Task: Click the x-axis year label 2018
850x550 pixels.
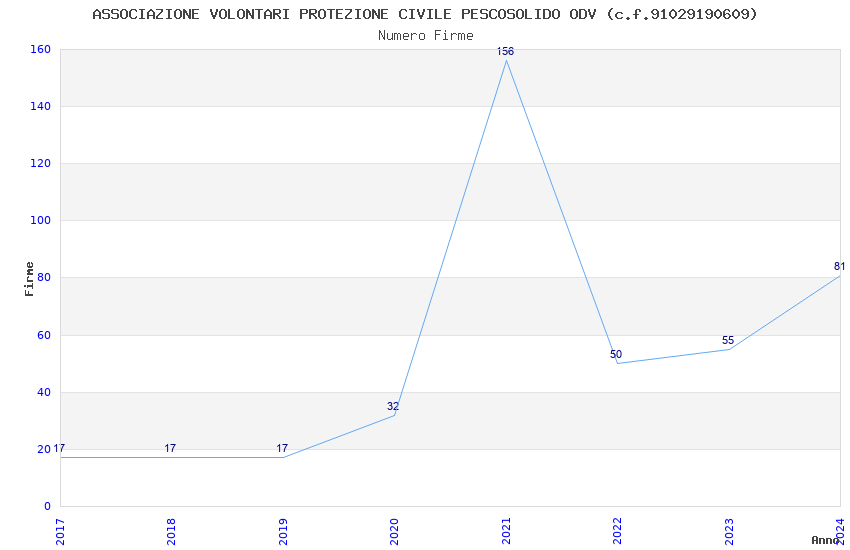Action: pos(171,532)
